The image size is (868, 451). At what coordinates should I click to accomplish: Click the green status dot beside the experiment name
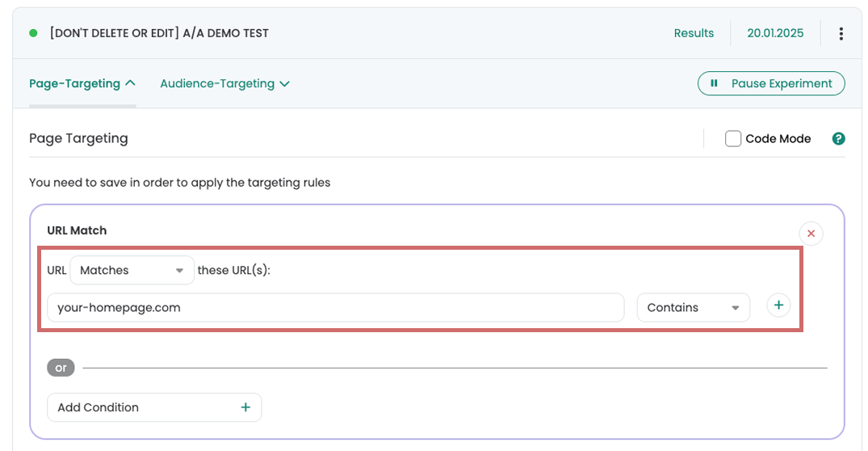point(33,33)
